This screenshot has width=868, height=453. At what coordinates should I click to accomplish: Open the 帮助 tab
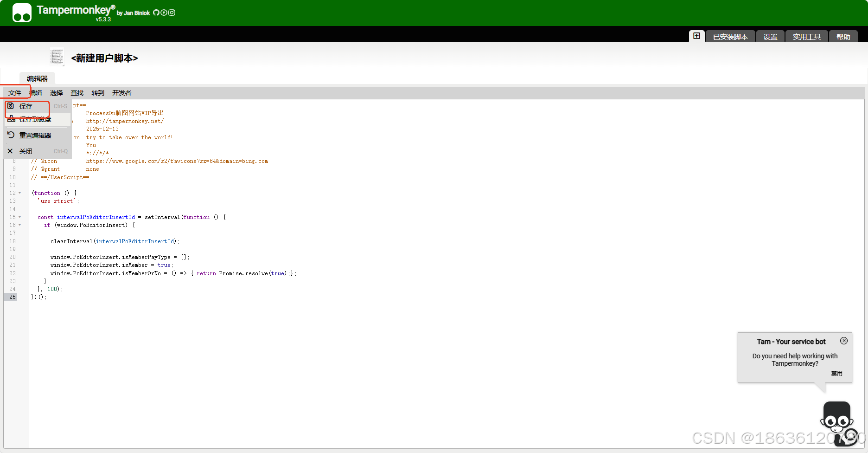(x=843, y=37)
